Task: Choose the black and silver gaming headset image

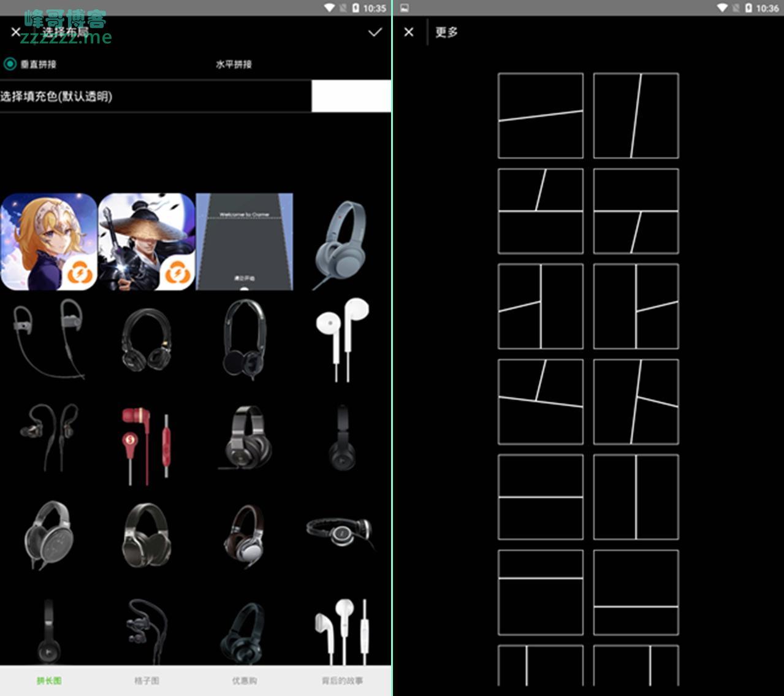Action: (245, 438)
